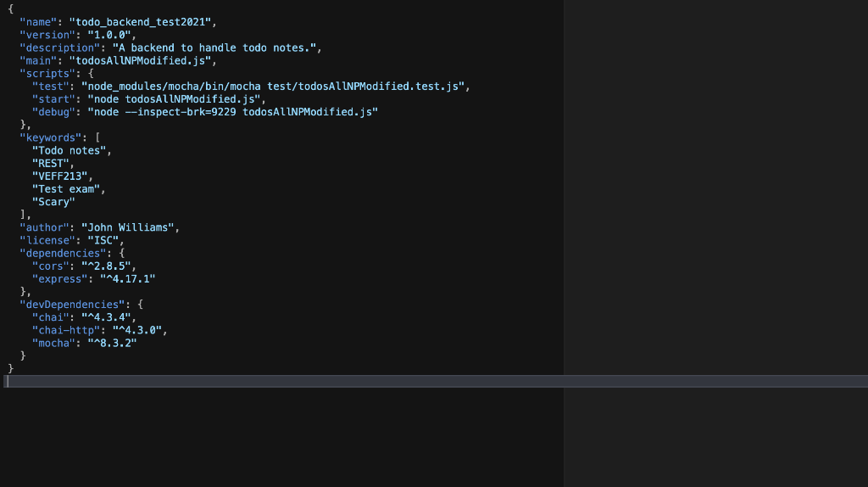Select the "Test exam" keyword

tap(66, 189)
